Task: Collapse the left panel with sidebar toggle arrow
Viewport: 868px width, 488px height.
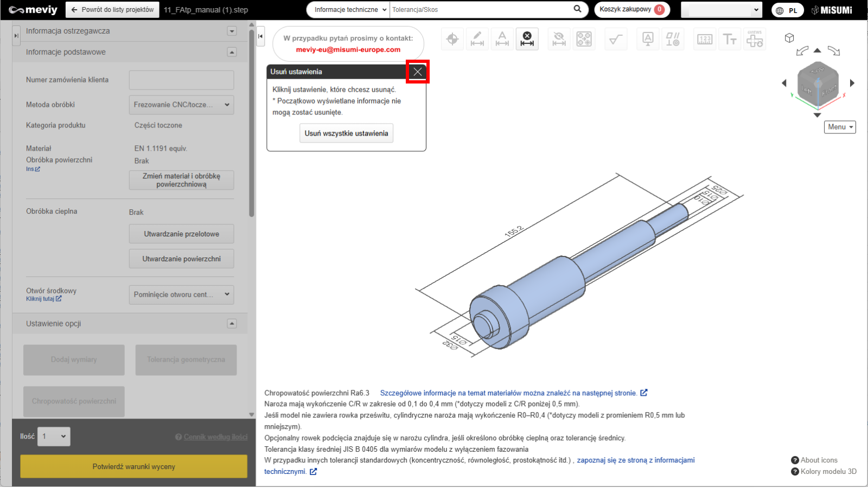Action: (x=260, y=36)
